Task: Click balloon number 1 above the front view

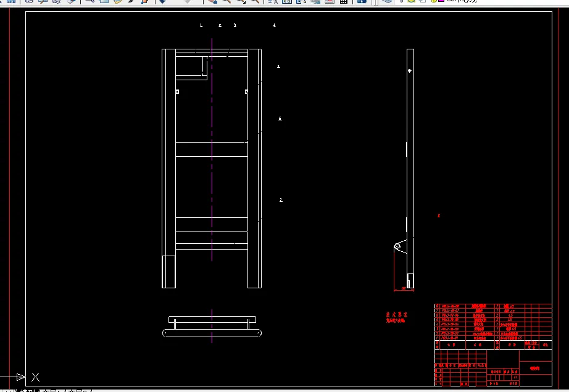Action: click(201, 25)
